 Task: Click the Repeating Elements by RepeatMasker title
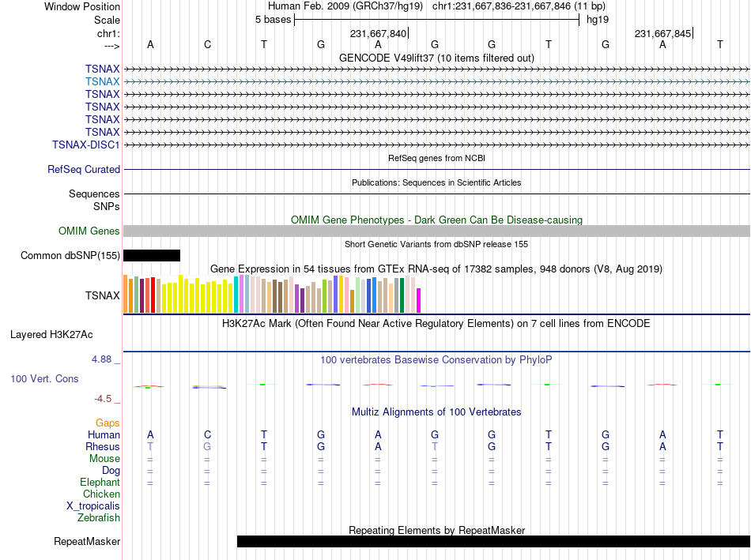click(x=436, y=530)
